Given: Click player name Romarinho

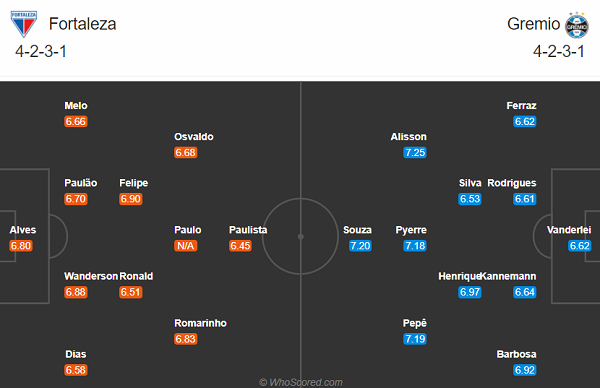Looking at the screenshot, I should point(201,323).
